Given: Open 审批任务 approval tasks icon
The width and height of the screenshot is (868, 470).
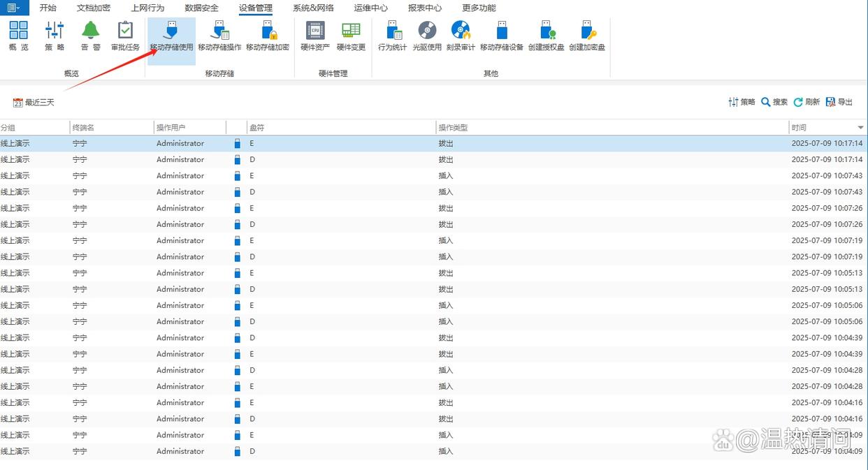Looking at the screenshot, I should (125, 36).
